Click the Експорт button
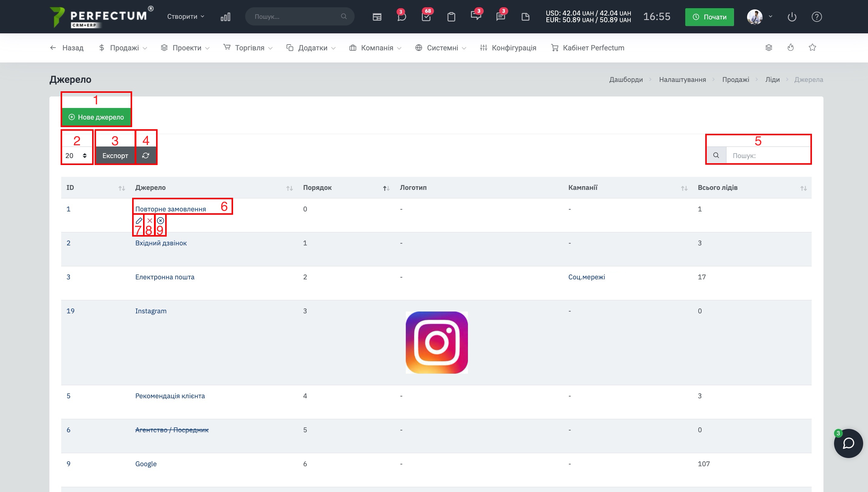Screen dimensions: 868x492 point(115,155)
